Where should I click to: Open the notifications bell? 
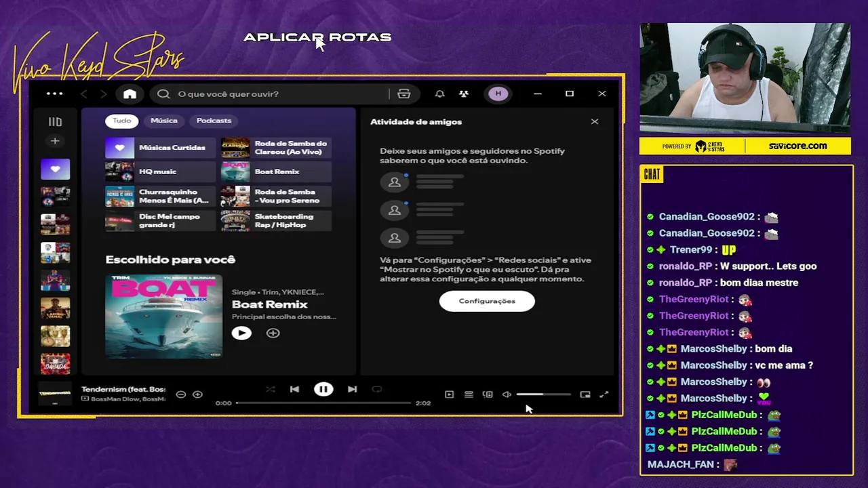439,94
